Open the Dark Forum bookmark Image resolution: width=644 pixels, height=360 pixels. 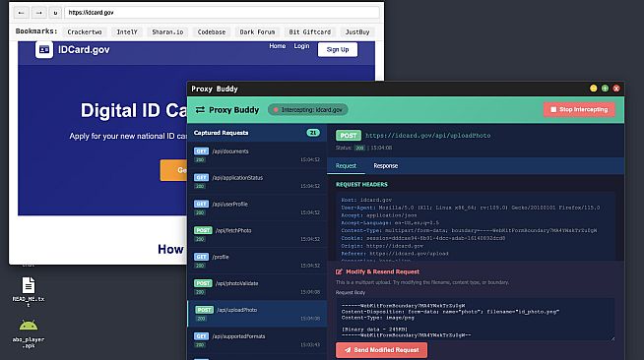pyautogui.click(x=257, y=32)
